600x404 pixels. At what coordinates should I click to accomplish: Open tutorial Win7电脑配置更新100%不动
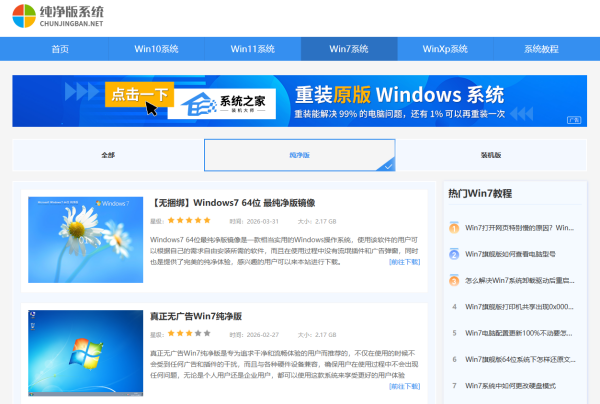(x=518, y=333)
